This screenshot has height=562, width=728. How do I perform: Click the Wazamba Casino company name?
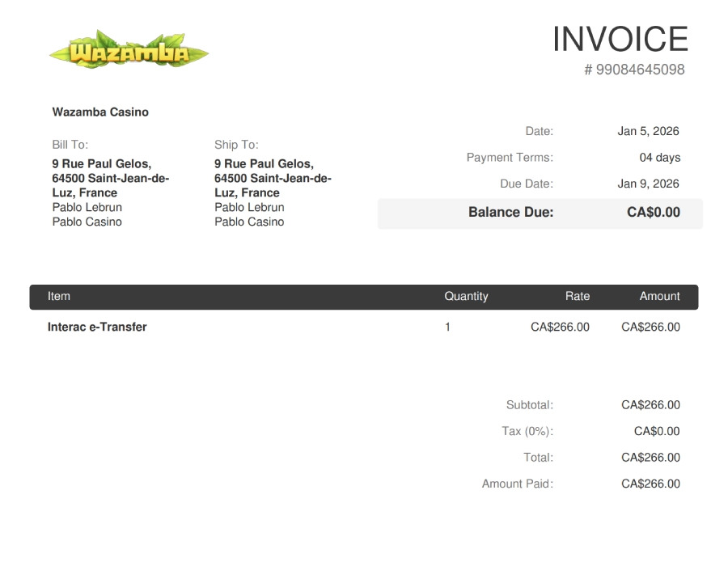[100, 112]
